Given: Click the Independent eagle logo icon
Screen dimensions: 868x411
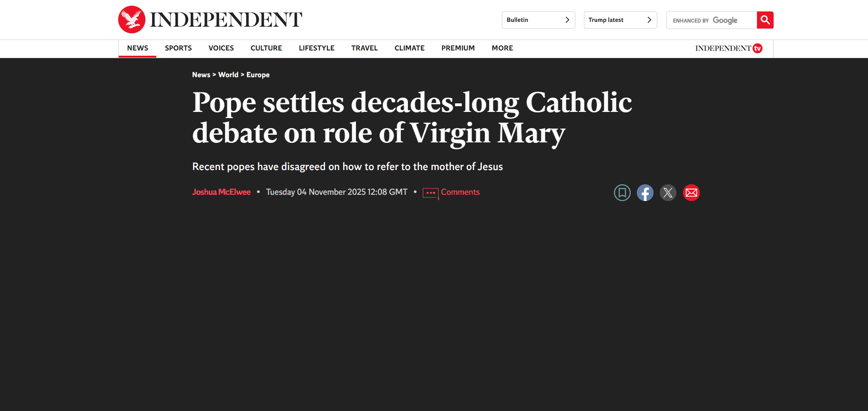Looking at the screenshot, I should pos(132,20).
